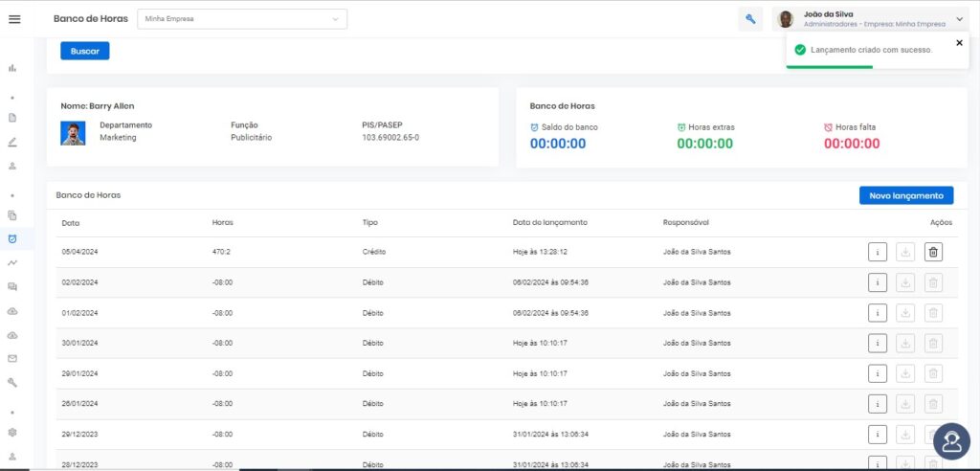980x471 pixels.
Task: Delete the 05/04/2024 Crédito entry
Action: point(933,252)
